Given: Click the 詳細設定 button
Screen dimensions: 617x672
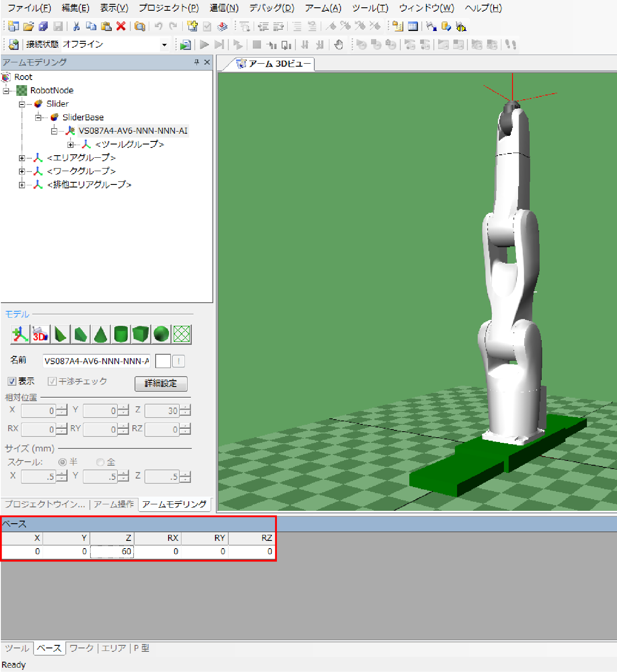Looking at the screenshot, I should [x=161, y=384].
